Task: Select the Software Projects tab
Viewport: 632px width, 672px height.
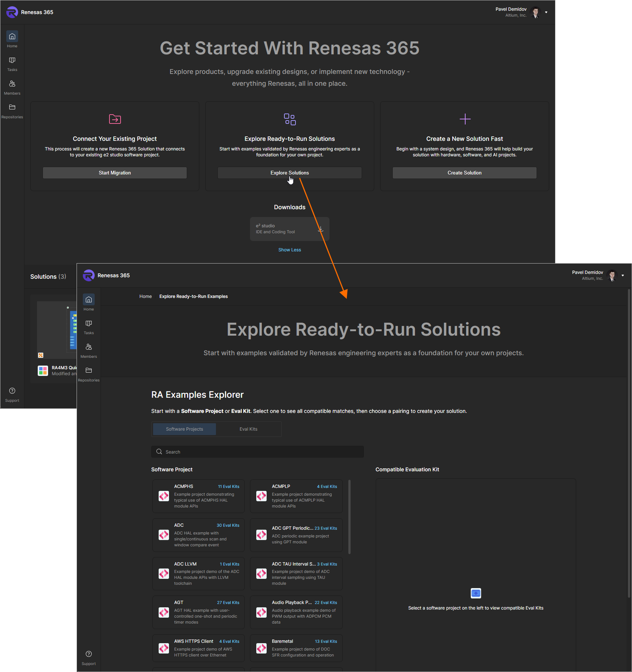Action: pos(185,429)
